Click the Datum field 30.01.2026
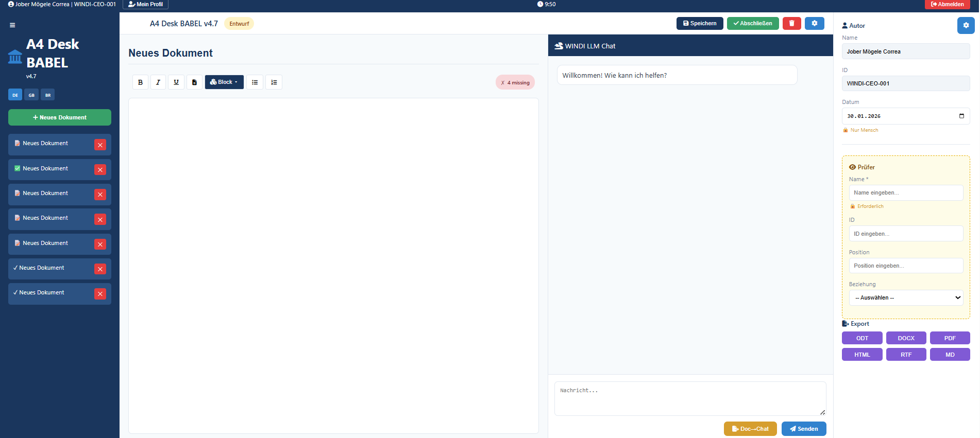Screen dimensions: 980x438 click(x=906, y=116)
